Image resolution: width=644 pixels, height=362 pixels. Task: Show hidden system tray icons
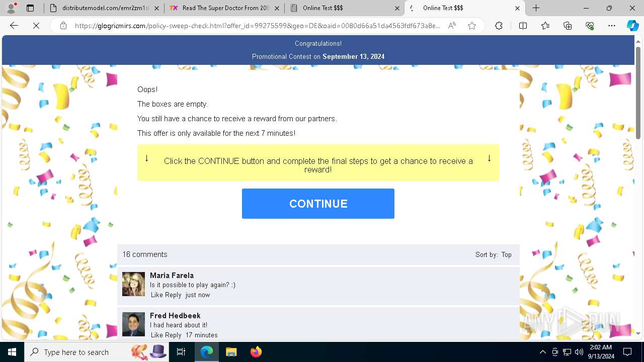(x=542, y=352)
